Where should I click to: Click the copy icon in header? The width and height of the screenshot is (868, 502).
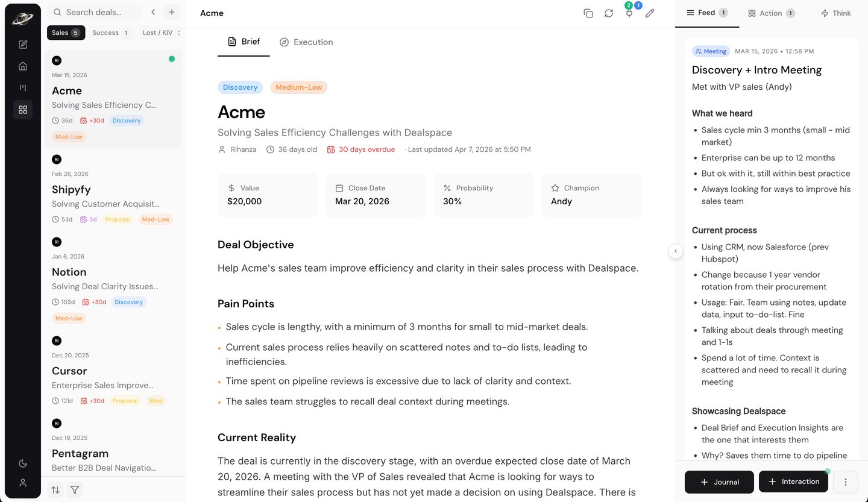tap(588, 13)
